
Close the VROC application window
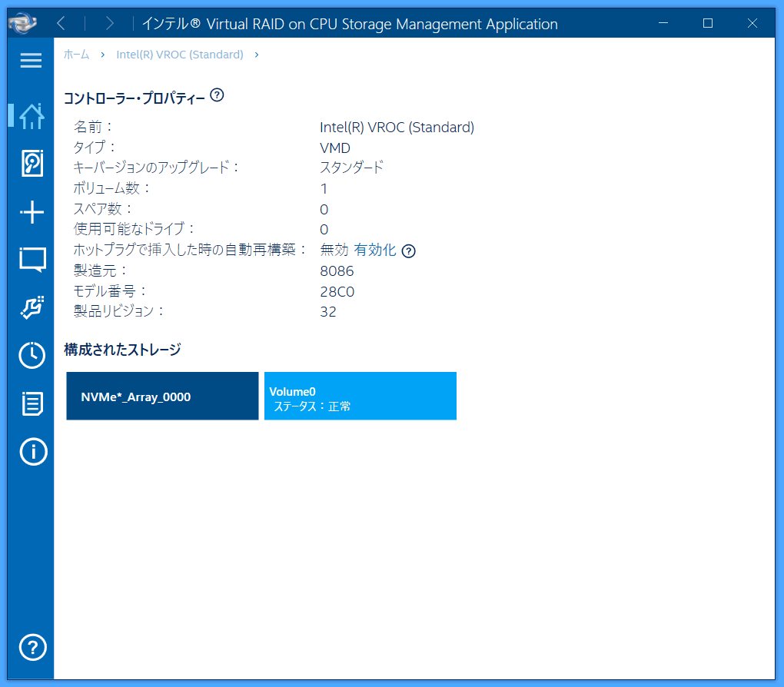(x=752, y=23)
